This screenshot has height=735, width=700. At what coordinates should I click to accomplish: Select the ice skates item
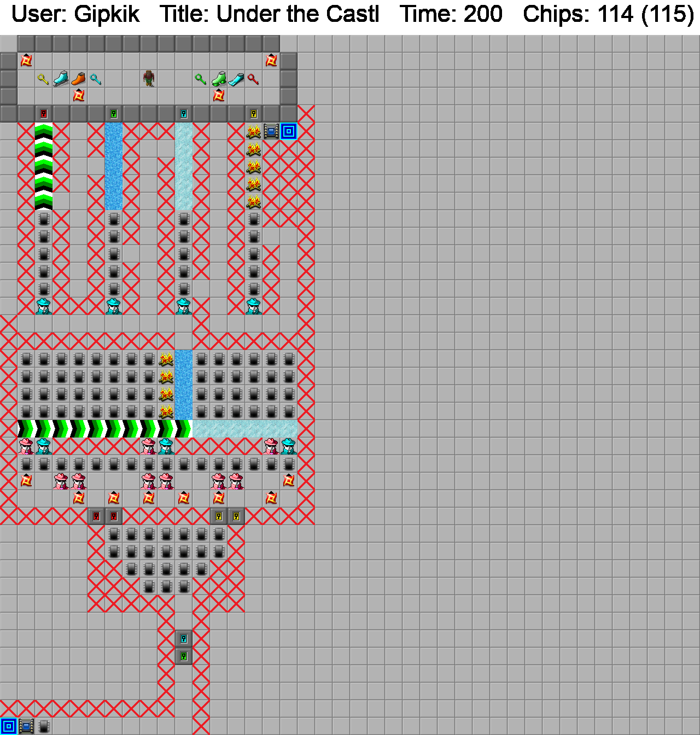61,79
